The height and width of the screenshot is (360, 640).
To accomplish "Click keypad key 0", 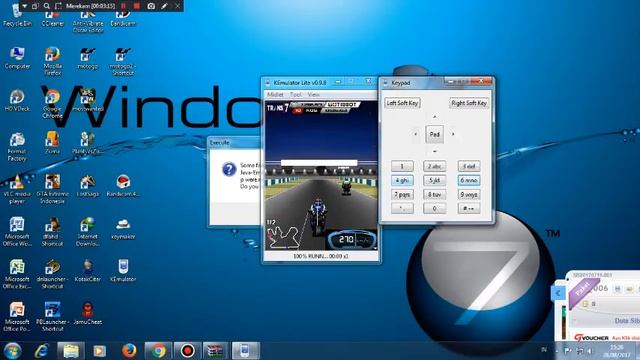I will (434, 209).
